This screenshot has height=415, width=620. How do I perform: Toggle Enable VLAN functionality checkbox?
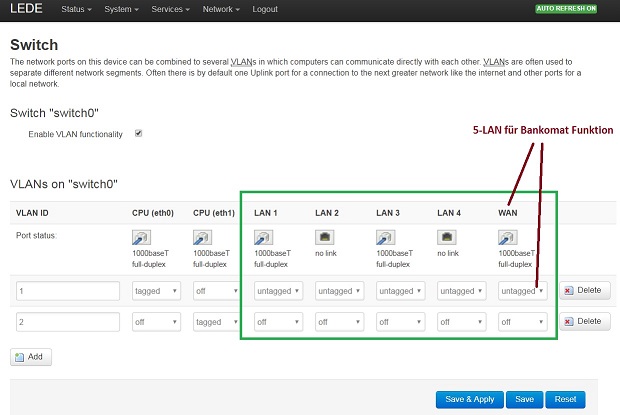pos(138,133)
